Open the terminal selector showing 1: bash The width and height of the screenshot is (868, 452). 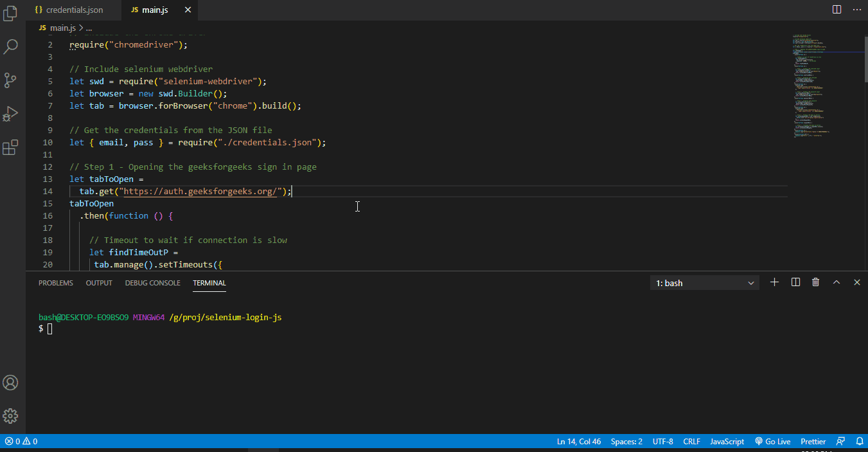[x=704, y=282]
